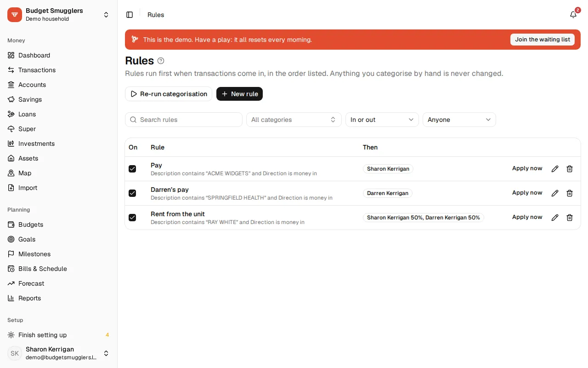588x368 pixels.
Task: Go to Loans in the sidebar
Action: coord(59,114)
